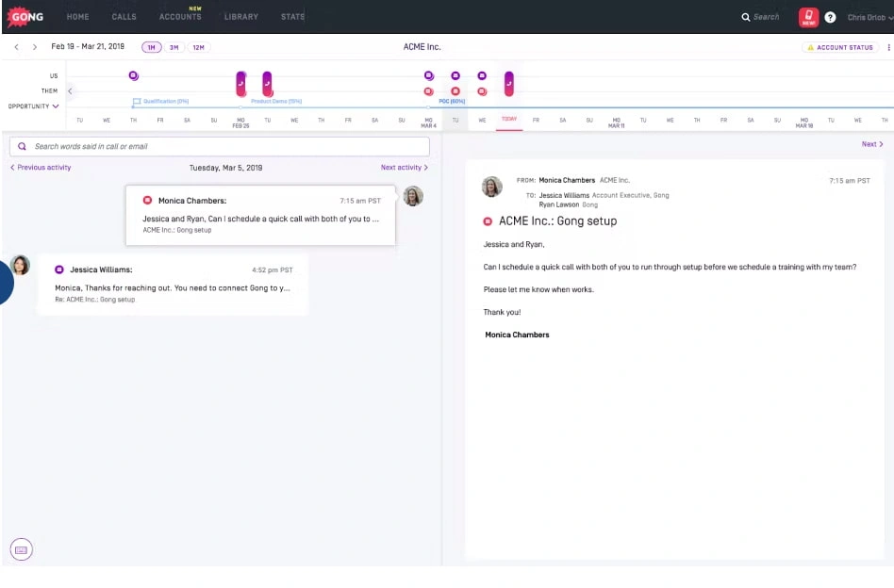This screenshot has height=588, width=894.
Task: Click sender name Monica Chambers in the From line
Action: point(567,180)
